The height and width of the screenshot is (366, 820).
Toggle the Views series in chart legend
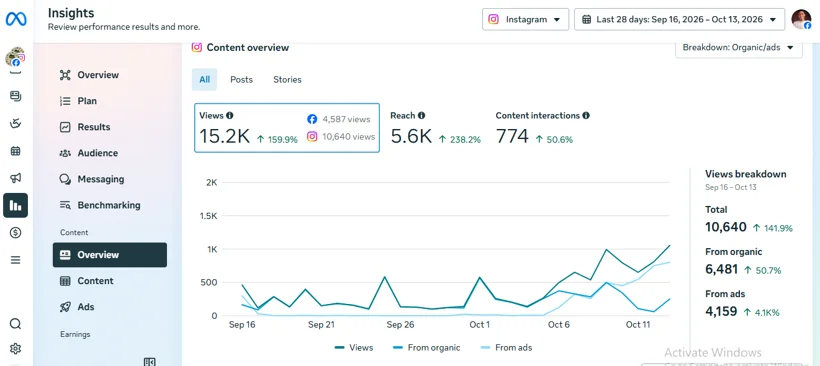tap(354, 348)
